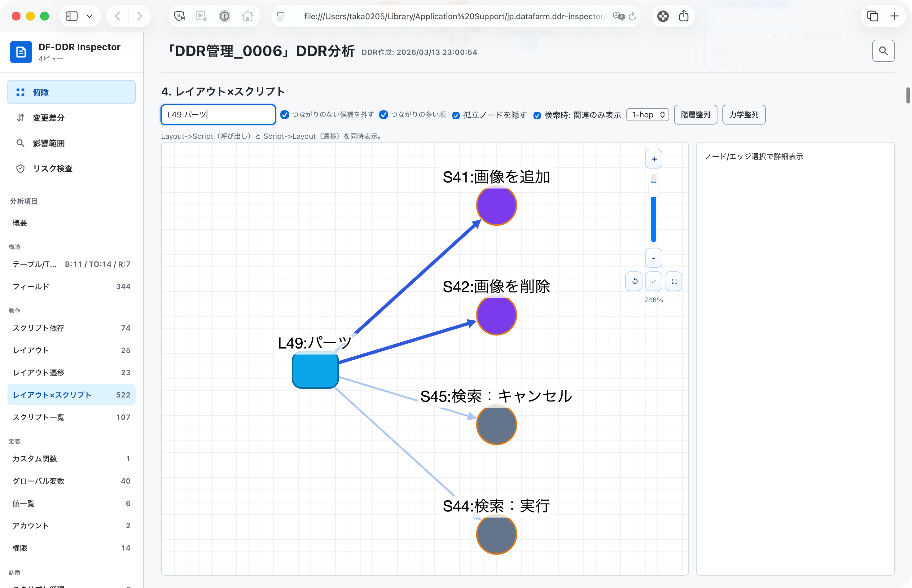Open the sidebar dropdown chevron in Safari toolbar

[x=90, y=16]
